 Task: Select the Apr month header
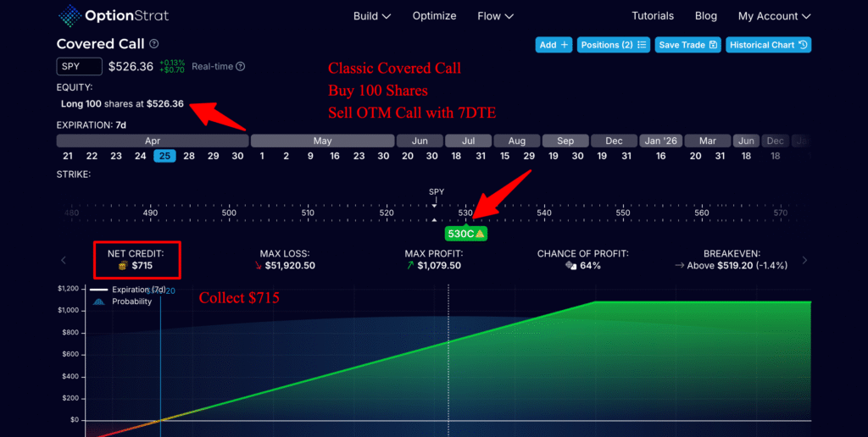153,141
